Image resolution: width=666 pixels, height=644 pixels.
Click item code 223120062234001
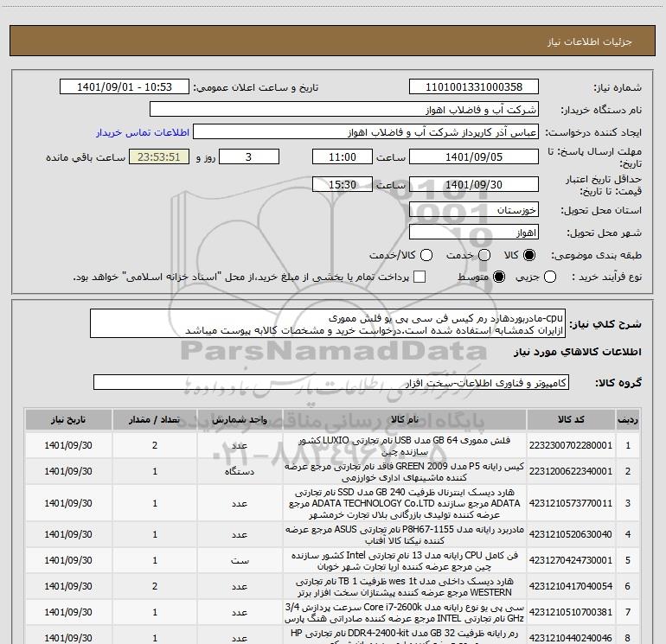click(x=571, y=471)
